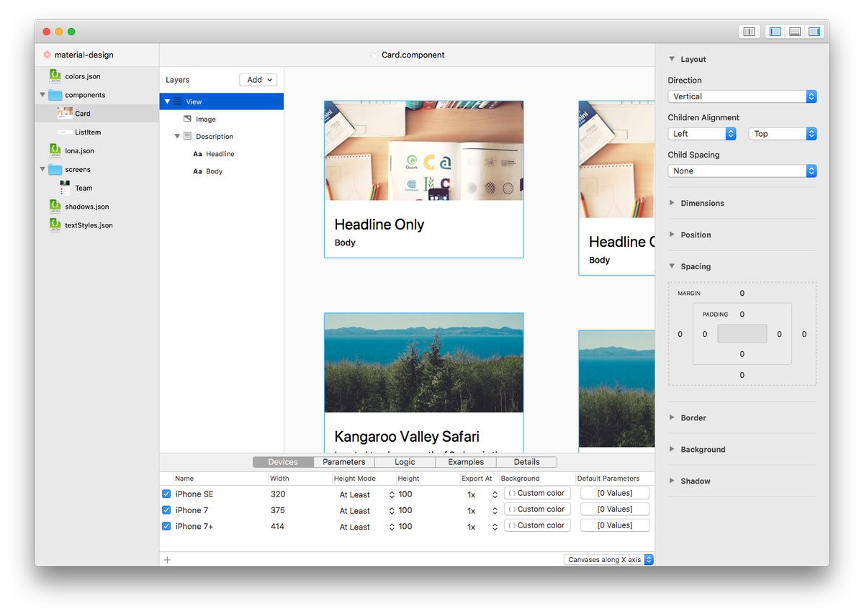Open the Add layer dropdown button
The width and height of the screenshot is (864, 616).
coord(258,80)
